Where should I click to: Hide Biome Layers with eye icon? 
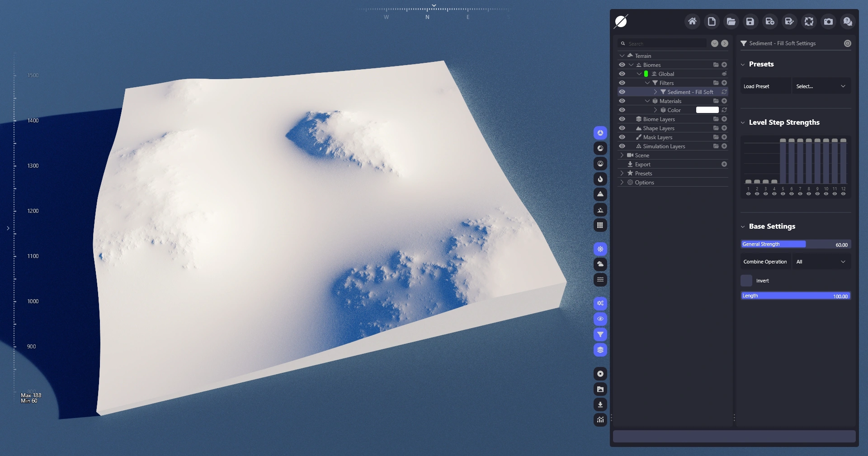click(x=622, y=119)
